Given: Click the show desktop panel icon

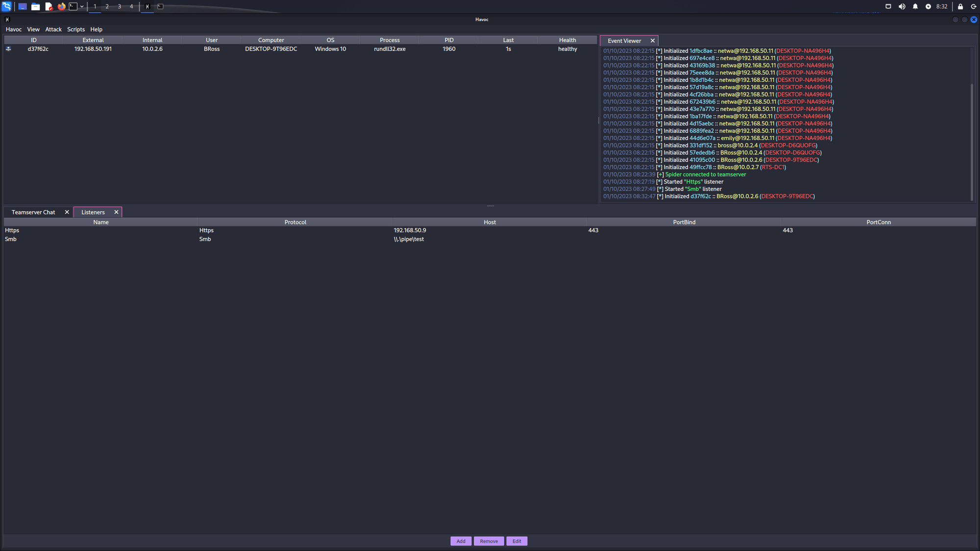Looking at the screenshot, I should (x=23, y=6).
